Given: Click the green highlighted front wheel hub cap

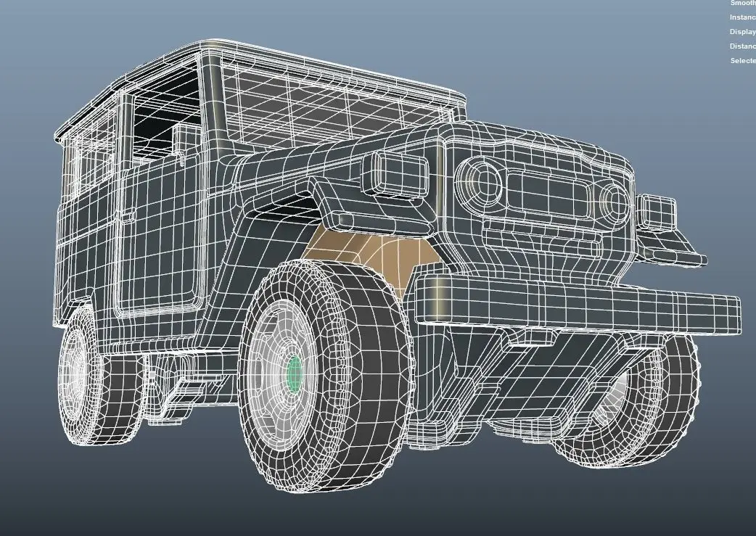Looking at the screenshot, I should (x=293, y=374).
